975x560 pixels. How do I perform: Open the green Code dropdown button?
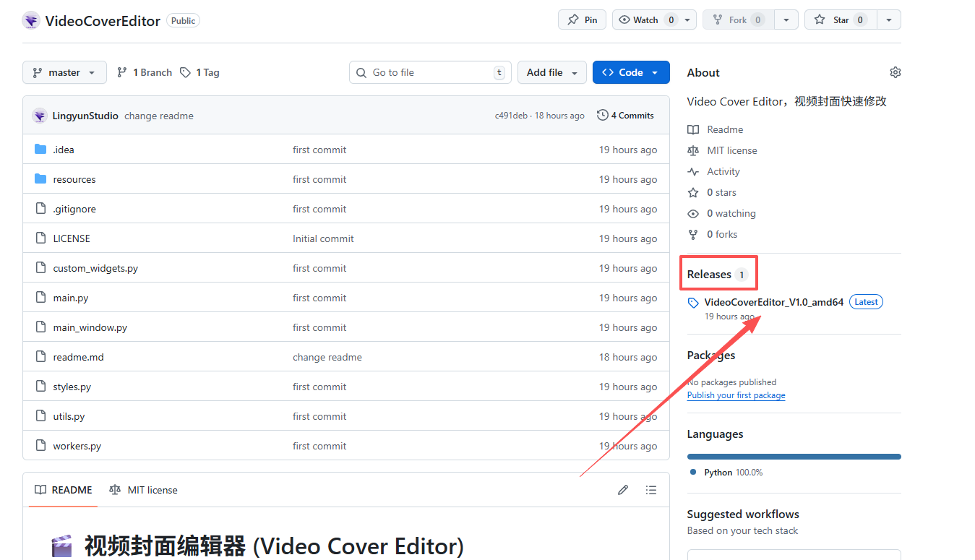coord(631,72)
